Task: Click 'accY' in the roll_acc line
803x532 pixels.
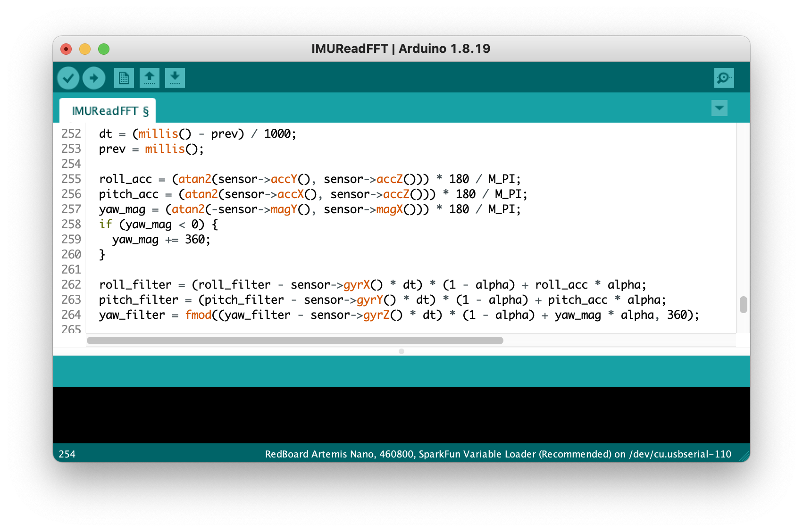Action: pyautogui.click(x=284, y=179)
